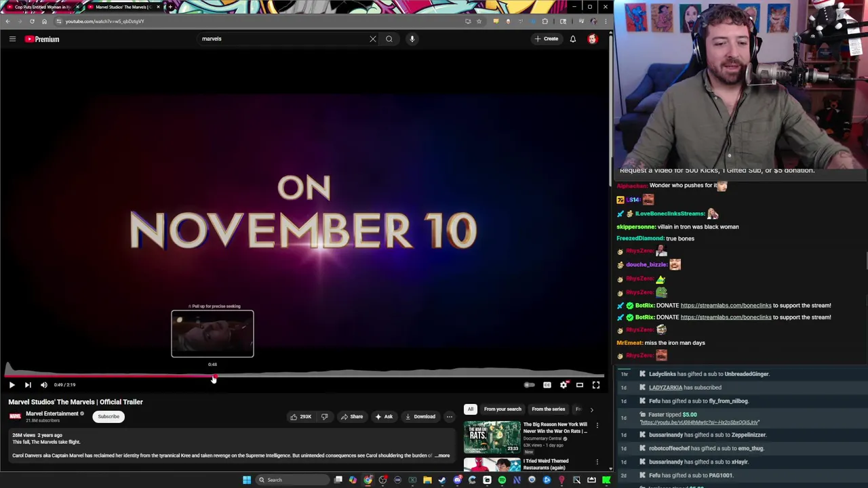
Task: Start voice search with microphone
Action: click(x=412, y=39)
